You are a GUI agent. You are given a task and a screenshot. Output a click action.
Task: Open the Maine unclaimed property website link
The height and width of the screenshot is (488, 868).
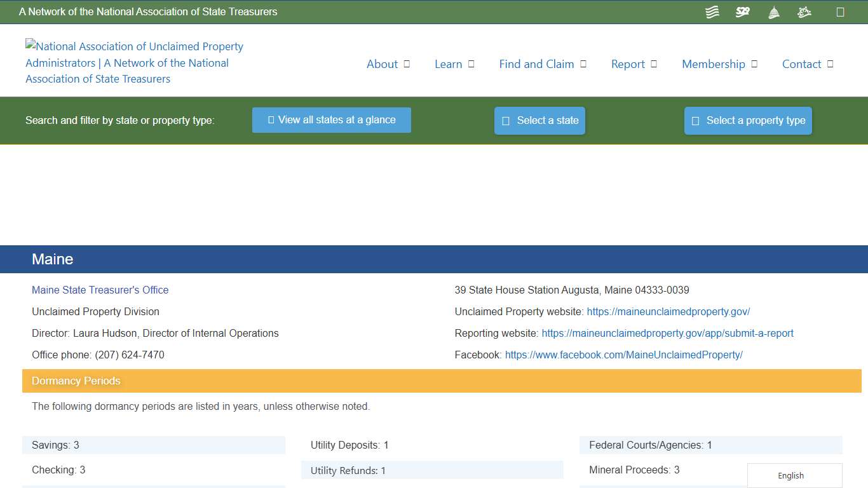[x=668, y=311]
